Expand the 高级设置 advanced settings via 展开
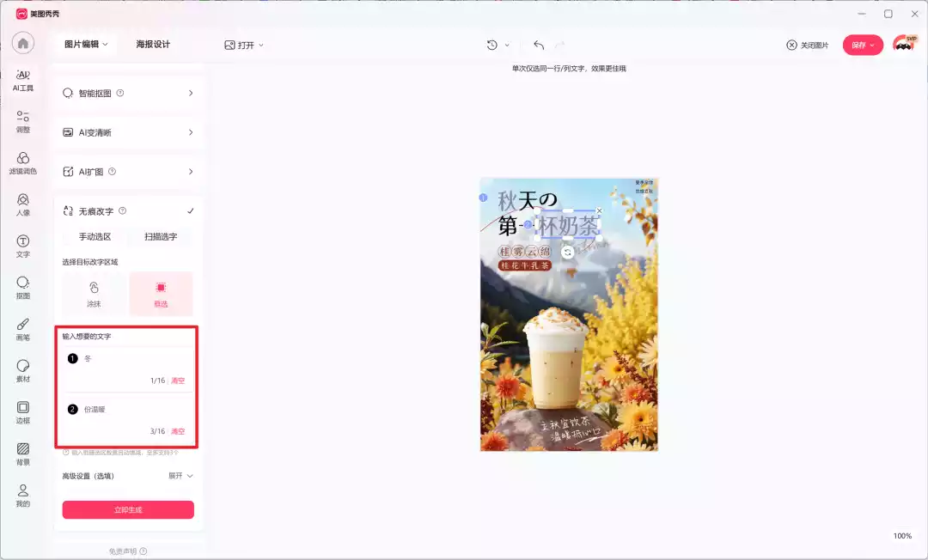 point(180,476)
